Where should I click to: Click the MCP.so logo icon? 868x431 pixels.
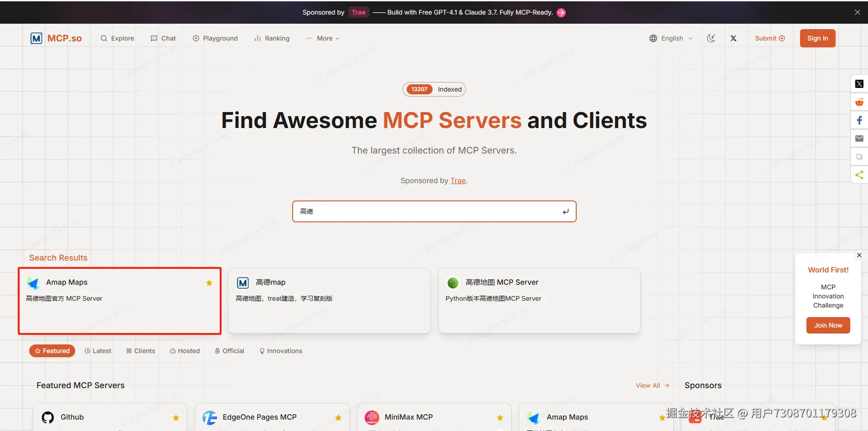point(36,38)
